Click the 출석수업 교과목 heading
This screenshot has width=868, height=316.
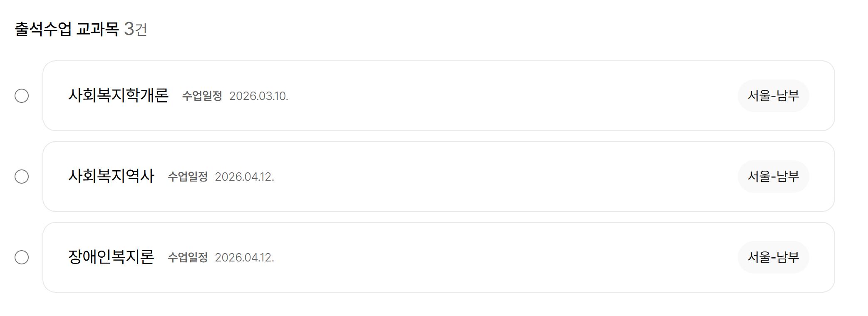tap(67, 29)
